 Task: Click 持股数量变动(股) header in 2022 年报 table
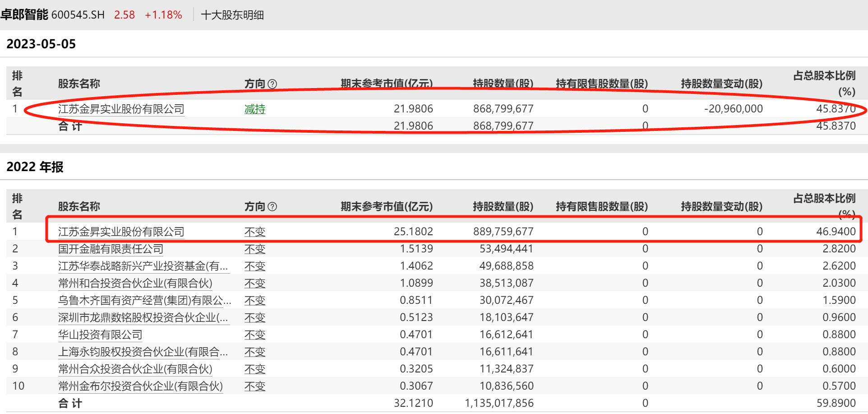point(722,207)
